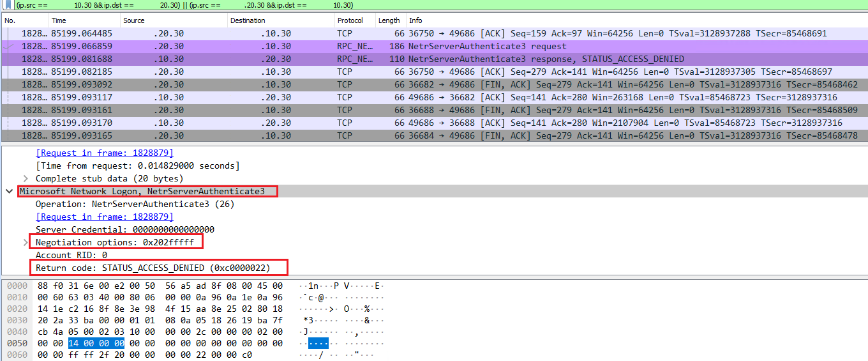Click Length value 110 in response row
Screen dimensions: 868x361
coord(396,59)
